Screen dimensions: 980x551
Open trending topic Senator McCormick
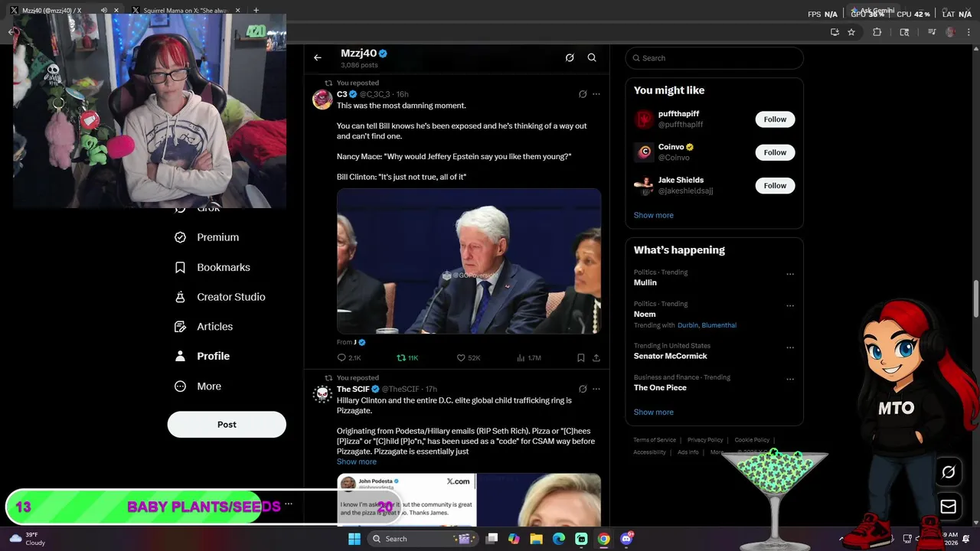click(671, 356)
